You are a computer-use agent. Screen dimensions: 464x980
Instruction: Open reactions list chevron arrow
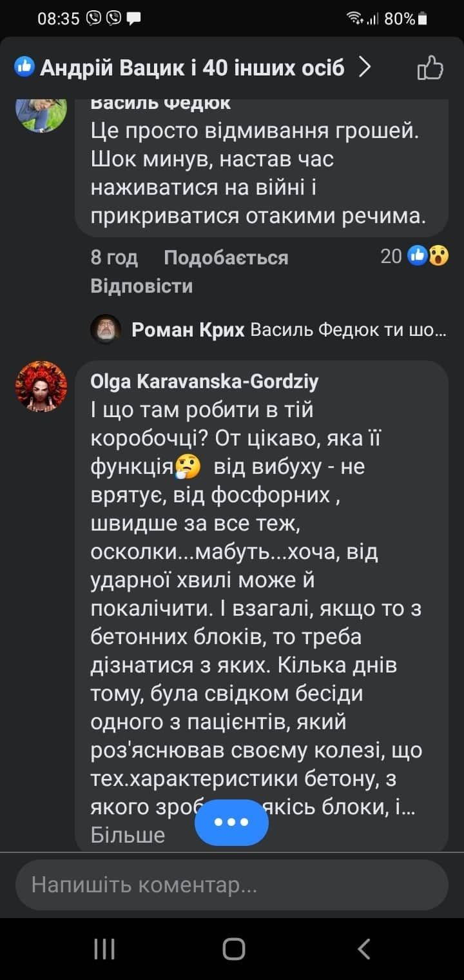pos(365,66)
